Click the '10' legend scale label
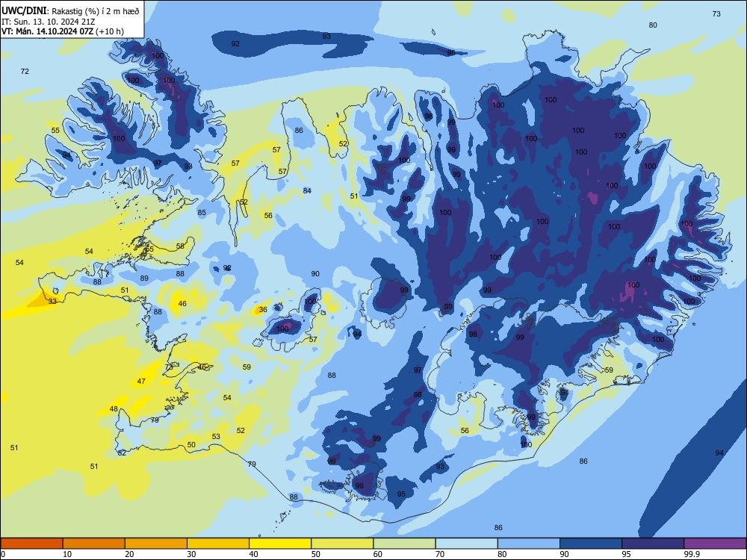The image size is (747, 560). (67, 554)
